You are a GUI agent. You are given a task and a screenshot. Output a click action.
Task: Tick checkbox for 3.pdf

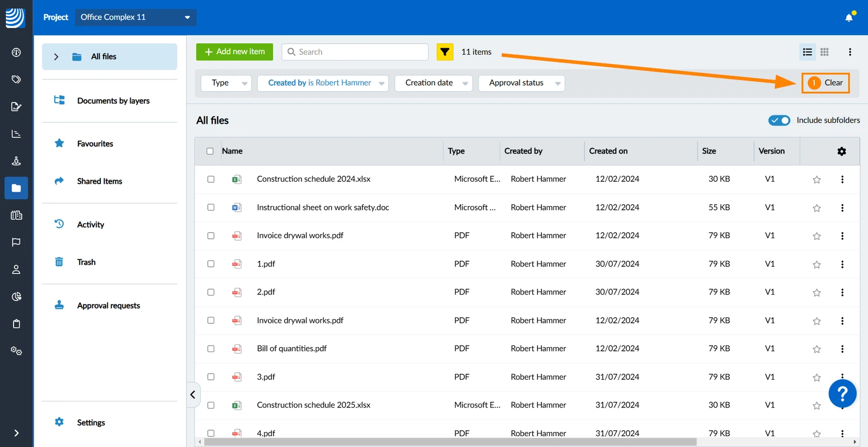pos(211,376)
